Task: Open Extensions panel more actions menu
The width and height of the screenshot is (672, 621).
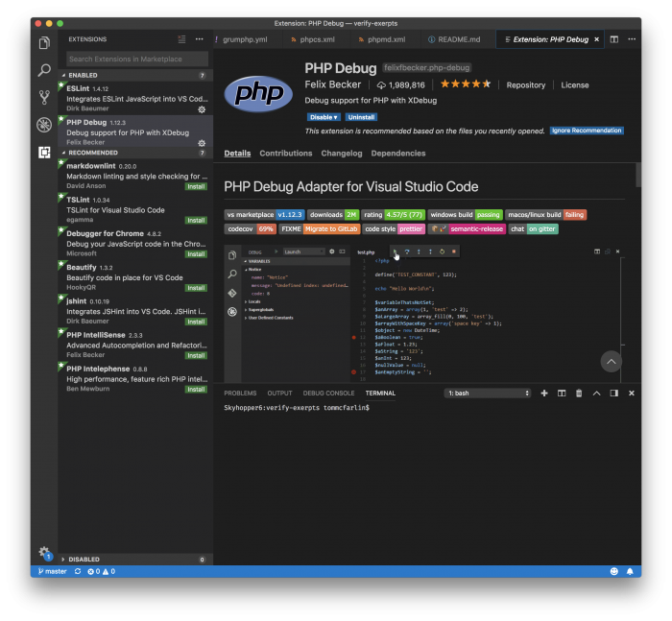Action: pyautogui.click(x=200, y=39)
